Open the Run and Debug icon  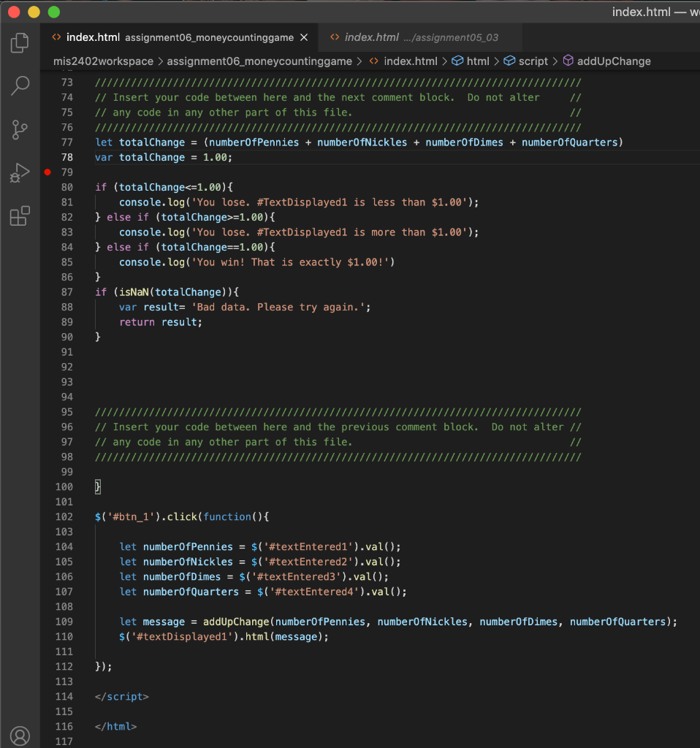[x=20, y=173]
